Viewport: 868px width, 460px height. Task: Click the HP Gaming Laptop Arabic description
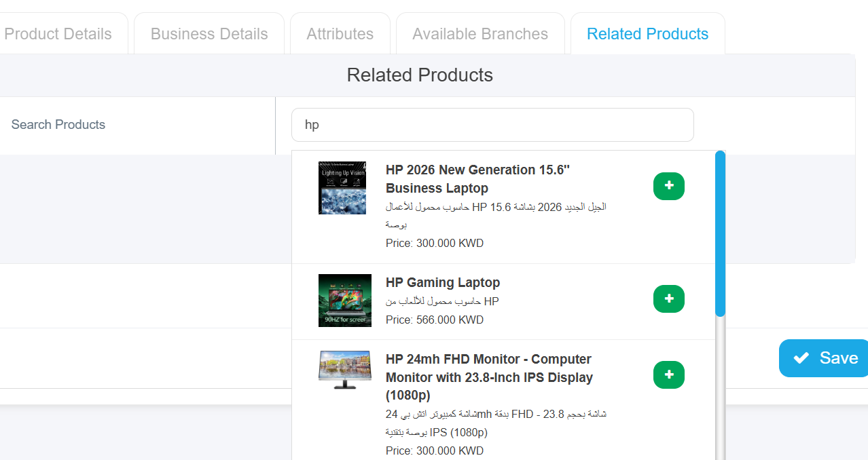click(443, 301)
